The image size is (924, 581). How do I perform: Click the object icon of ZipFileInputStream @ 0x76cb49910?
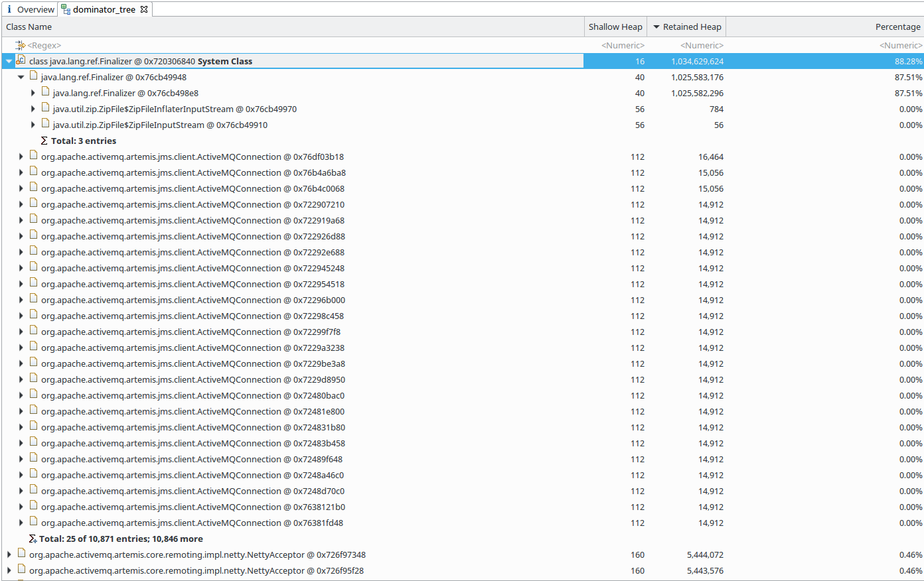(x=45, y=124)
